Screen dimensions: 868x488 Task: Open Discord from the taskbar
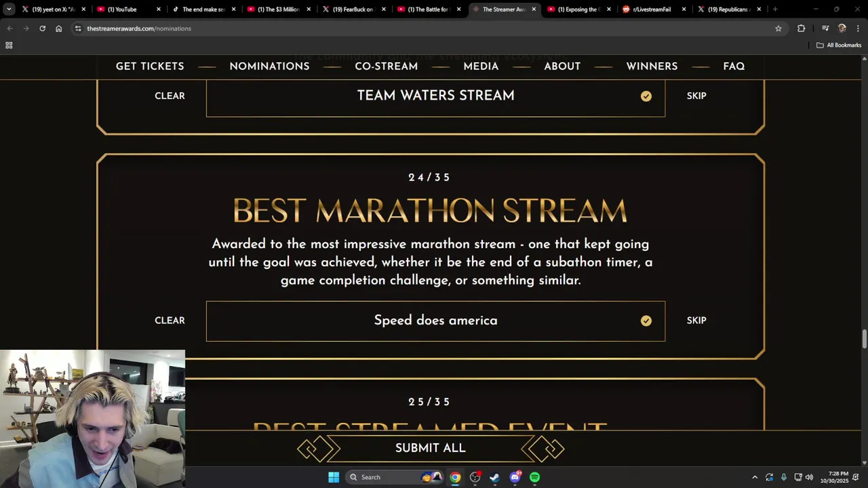coord(515,477)
